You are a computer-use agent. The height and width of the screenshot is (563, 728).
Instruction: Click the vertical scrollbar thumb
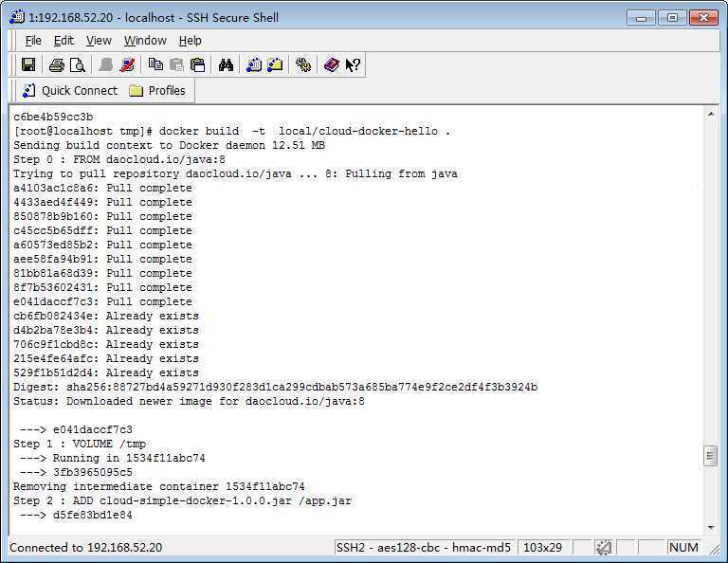coord(711,456)
